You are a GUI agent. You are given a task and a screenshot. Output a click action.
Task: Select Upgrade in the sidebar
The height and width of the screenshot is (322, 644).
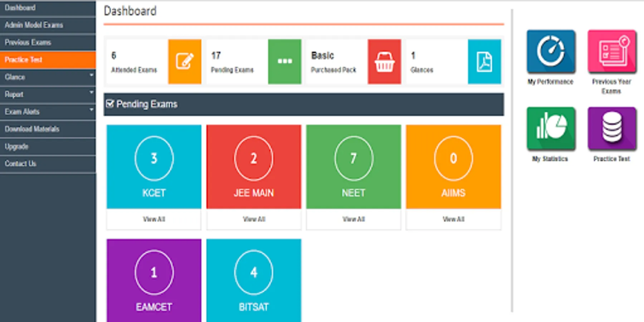click(x=48, y=146)
